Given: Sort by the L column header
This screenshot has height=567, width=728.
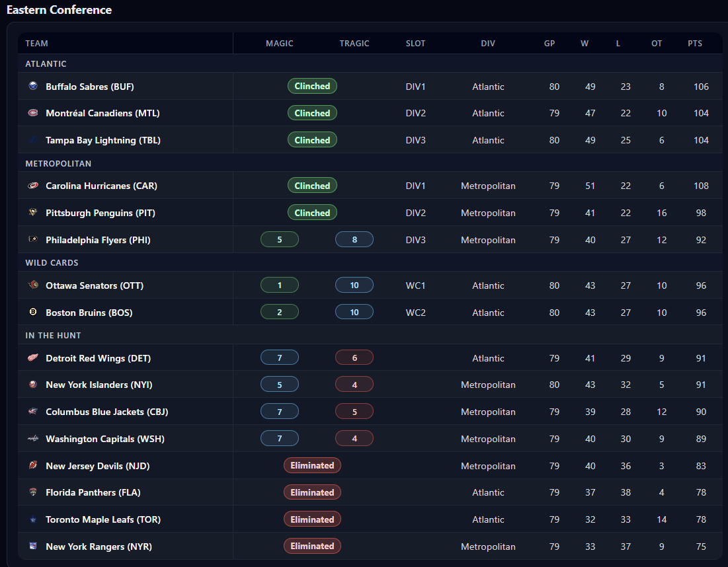Looking at the screenshot, I should coord(618,43).
